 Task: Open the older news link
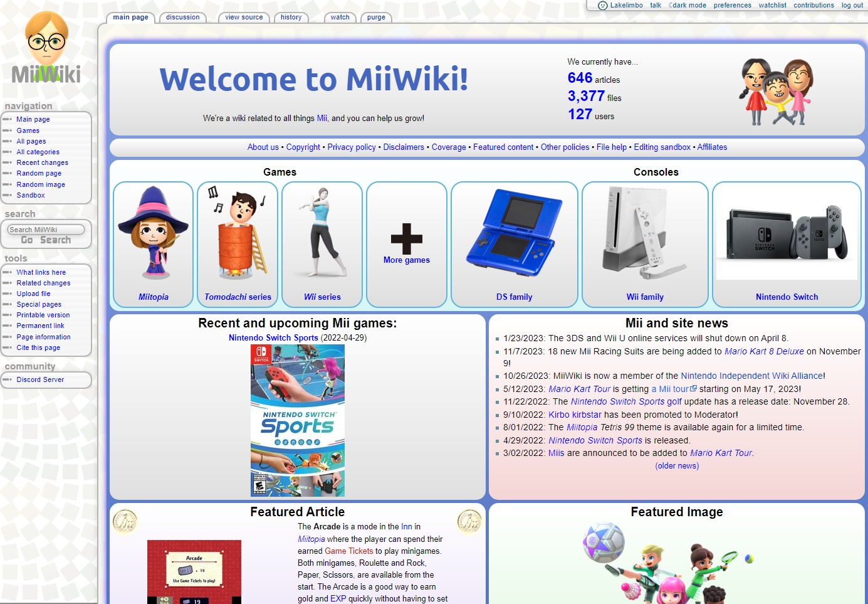tap(677, 466)
